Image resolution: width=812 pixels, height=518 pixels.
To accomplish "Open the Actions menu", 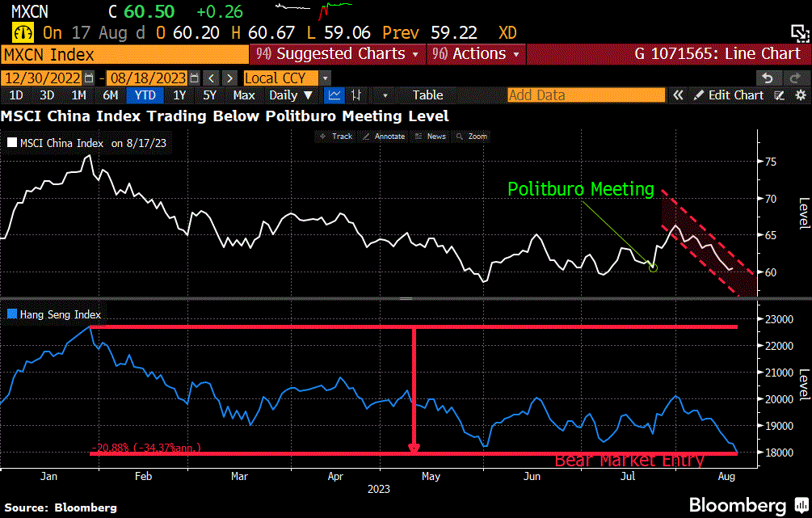I will [475, 54].
